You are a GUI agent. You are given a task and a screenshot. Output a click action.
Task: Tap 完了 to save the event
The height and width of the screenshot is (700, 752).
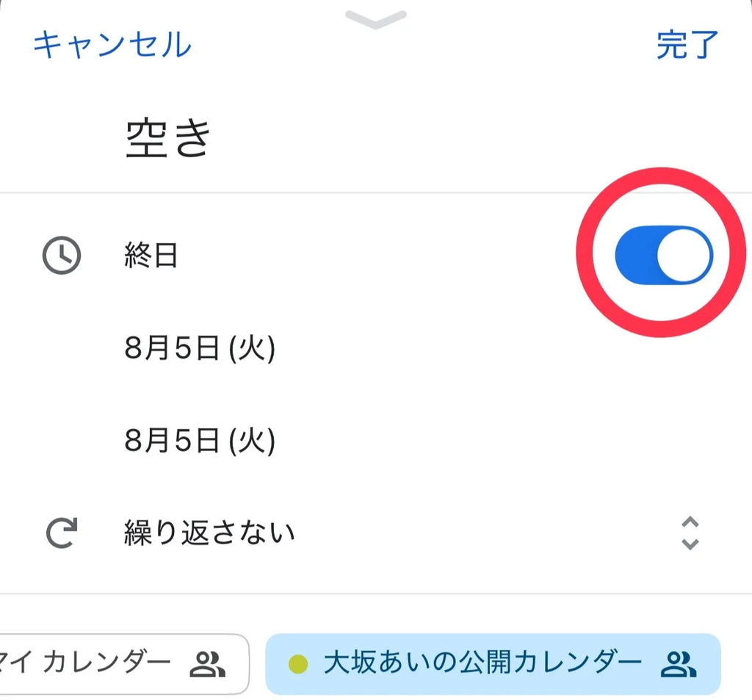[687, 45]
